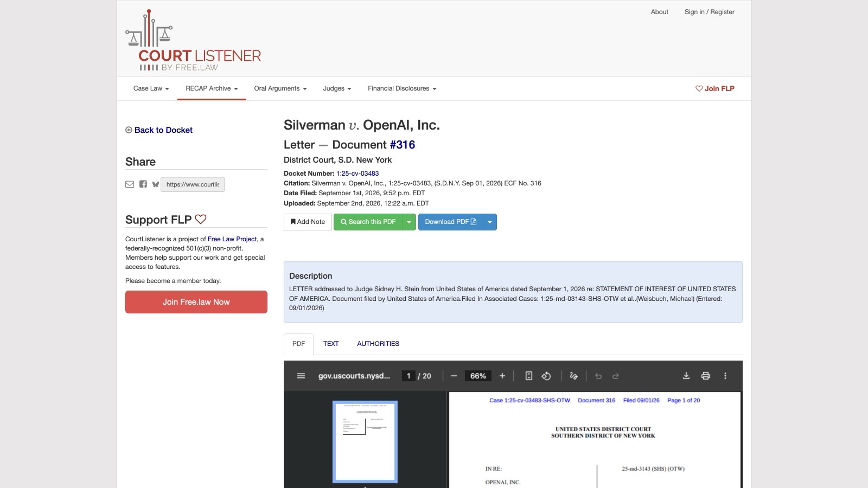868x488 pixels.
Task: Click Sign in / Register
Action: [710, 12]
